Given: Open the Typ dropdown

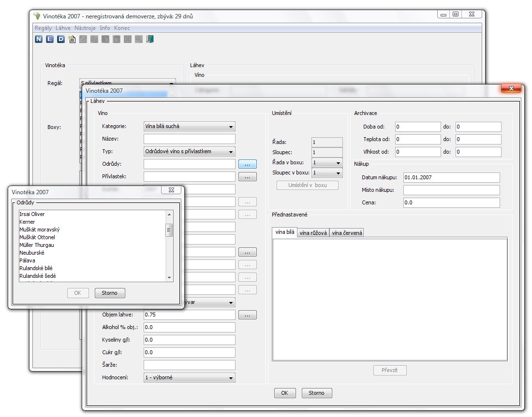Looking at the screenshot, I should [x=189, y=152].
